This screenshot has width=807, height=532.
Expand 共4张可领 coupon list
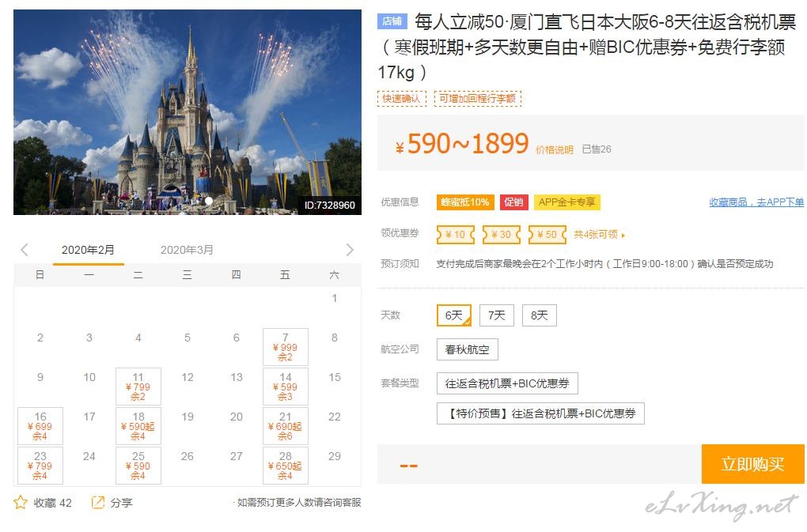pos(600,235)
